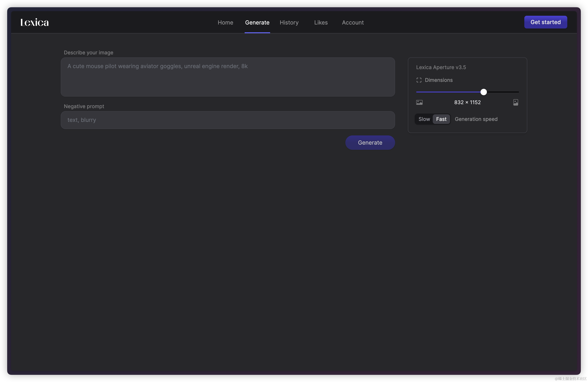The width and height of the screenshot is (588, 382).
Task: Click the landscape image icon
Action: (x=419, y=102)
